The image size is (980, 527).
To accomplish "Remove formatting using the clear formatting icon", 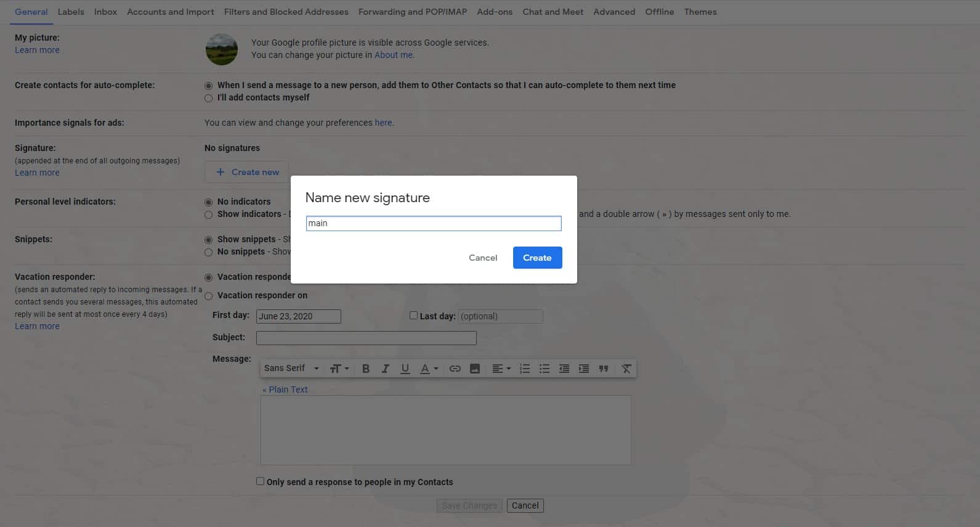I will tap(626, 369).
